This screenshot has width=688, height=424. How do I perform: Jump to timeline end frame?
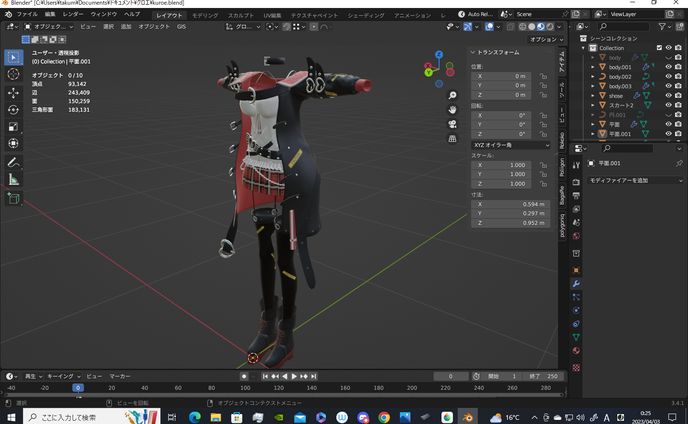click(x=314, y=377)
